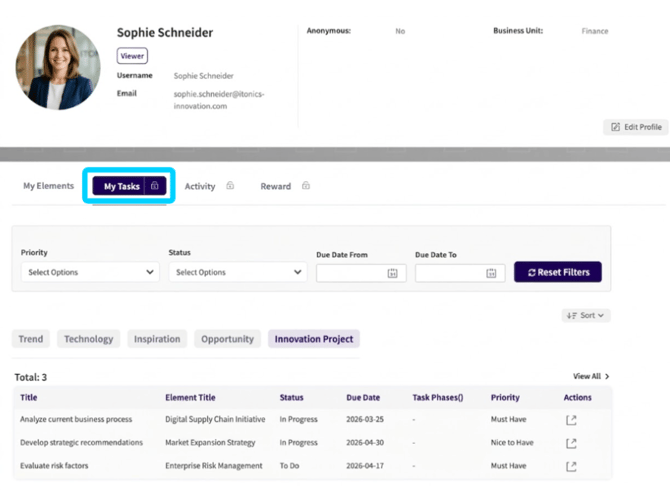Filter tasks by Opportunity
Viewport: 670px width, 490px height.
(x=227, y=339)
